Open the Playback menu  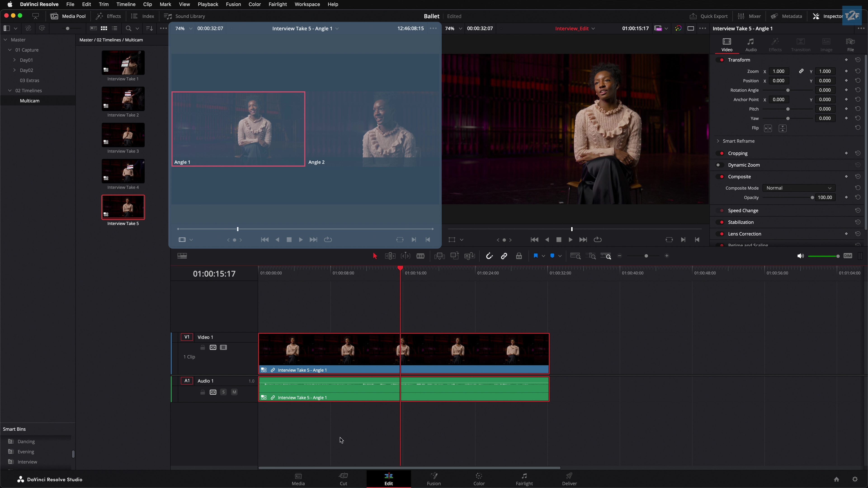pos(208,4)
